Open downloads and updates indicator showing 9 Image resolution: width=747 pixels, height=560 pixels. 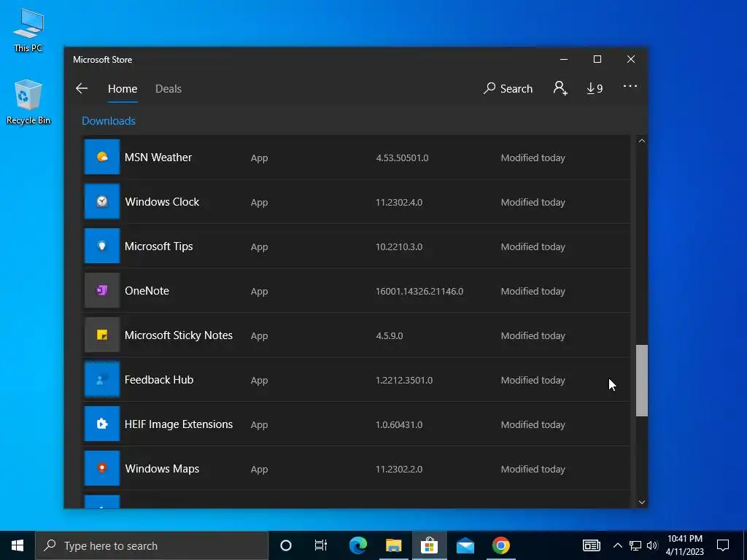[595, 88]
